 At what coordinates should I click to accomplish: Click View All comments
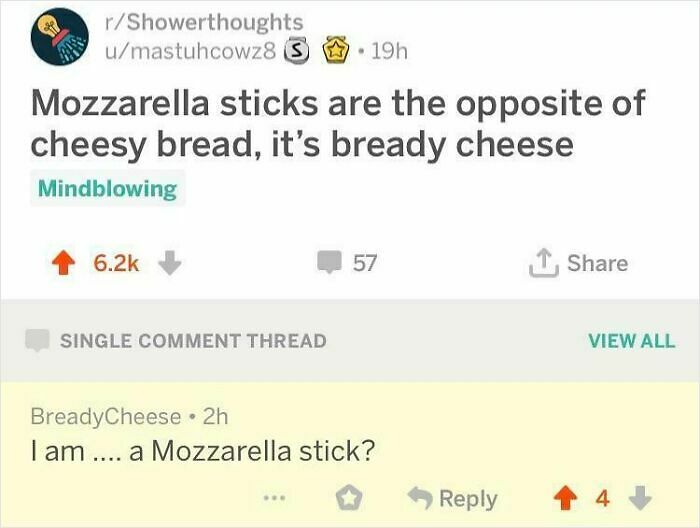[631, 340]
